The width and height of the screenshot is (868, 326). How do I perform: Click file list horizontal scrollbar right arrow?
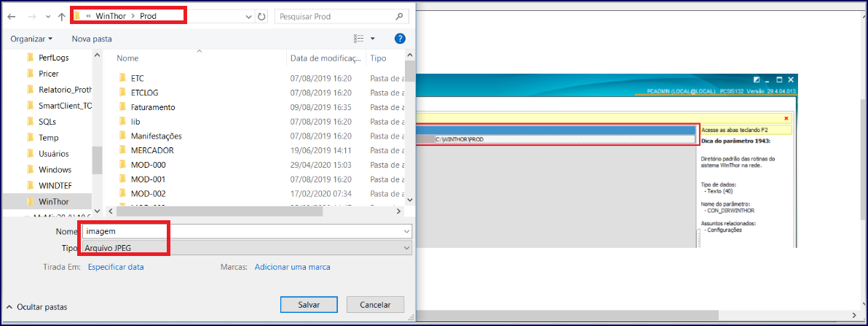(x=399, y=211)
